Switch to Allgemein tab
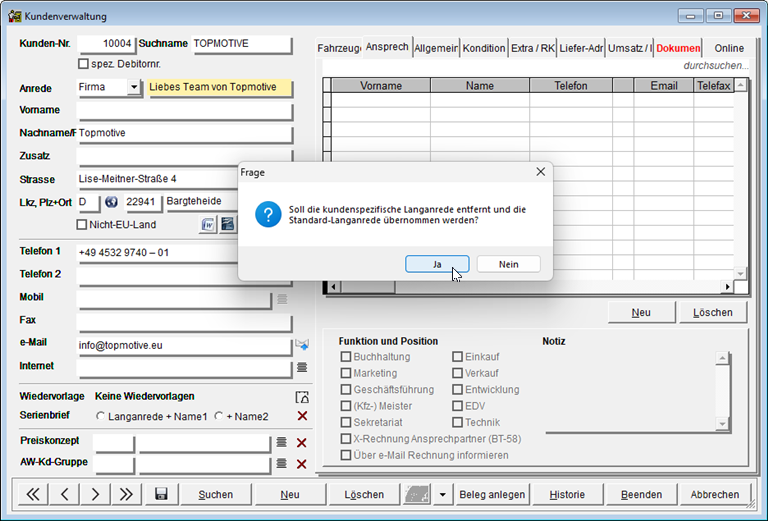 tap(436, 48)
